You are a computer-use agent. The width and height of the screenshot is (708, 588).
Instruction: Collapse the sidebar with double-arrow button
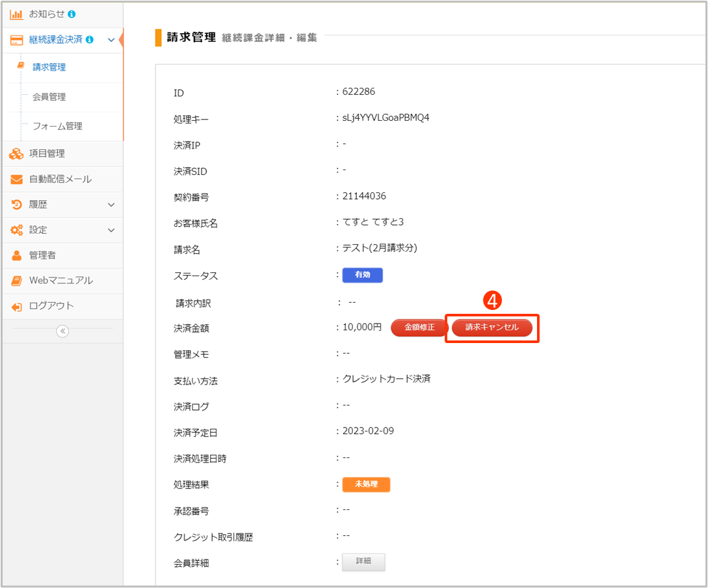pyautogui.click(x=62, y=331)
